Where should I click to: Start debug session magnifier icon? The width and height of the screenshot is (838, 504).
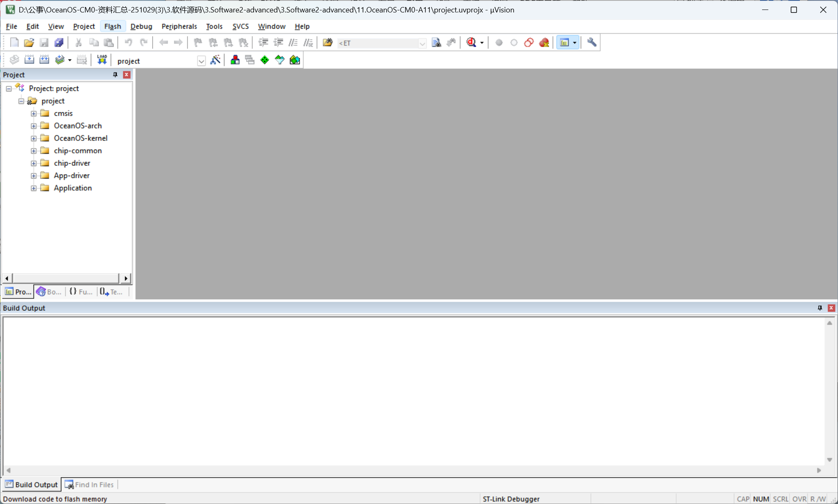click(471, 43)
